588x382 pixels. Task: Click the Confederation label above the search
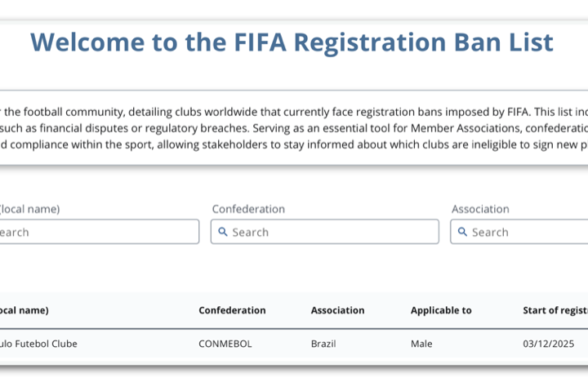[248, 209]
